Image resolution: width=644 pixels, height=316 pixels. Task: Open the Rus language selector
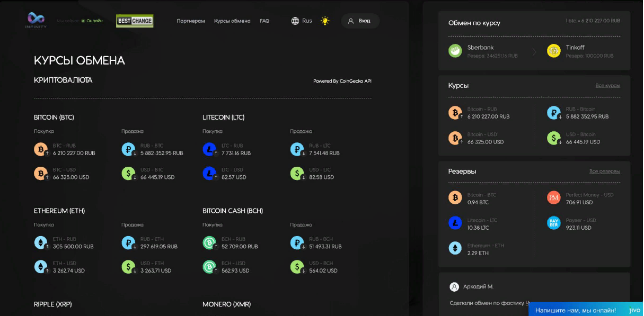point(302,21)
